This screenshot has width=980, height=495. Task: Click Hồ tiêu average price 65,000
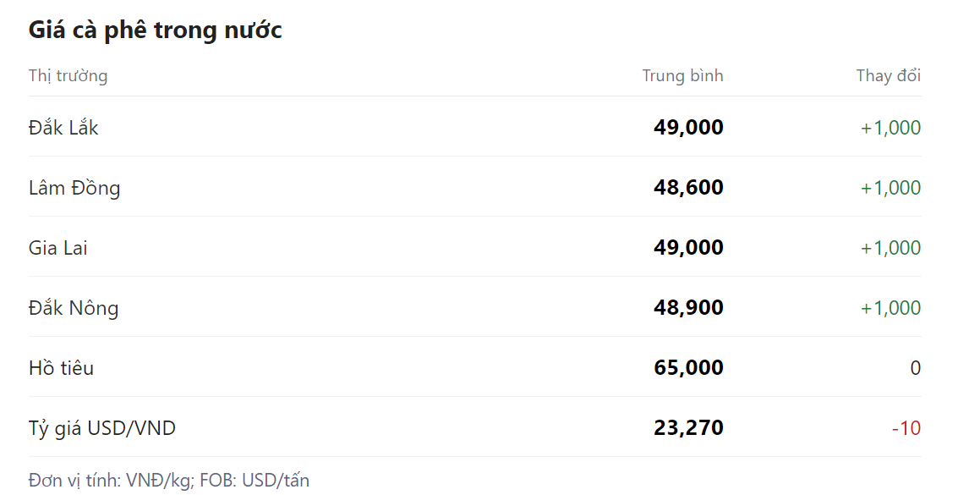point(688,368)
